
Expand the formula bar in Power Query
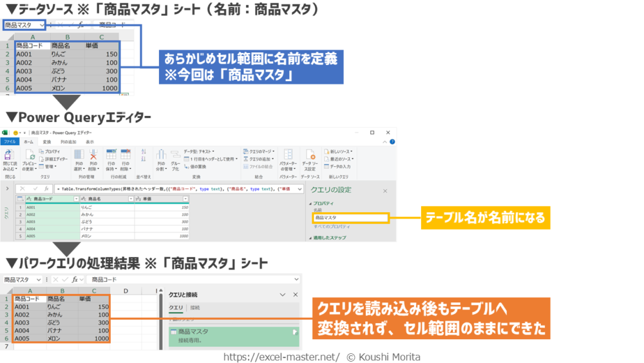(x=299, y=189)
